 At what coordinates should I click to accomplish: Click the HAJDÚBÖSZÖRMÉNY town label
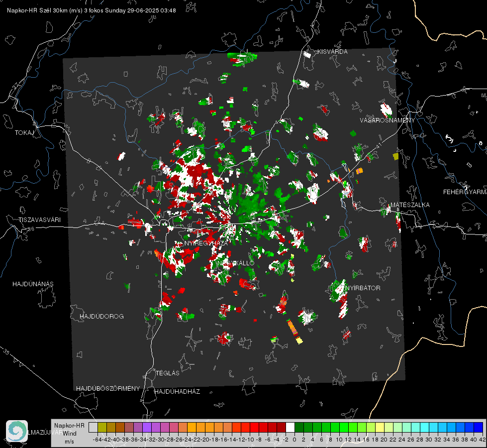[108, 389]
